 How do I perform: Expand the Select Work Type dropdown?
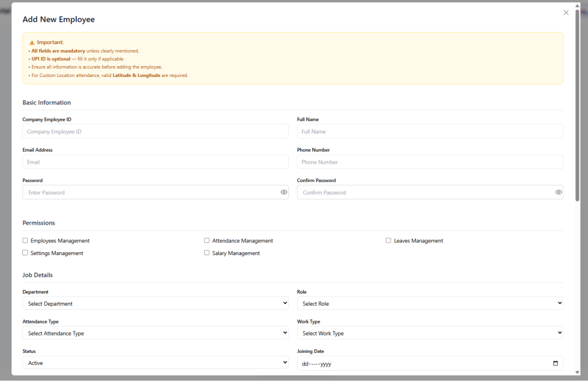click(430, 333)
